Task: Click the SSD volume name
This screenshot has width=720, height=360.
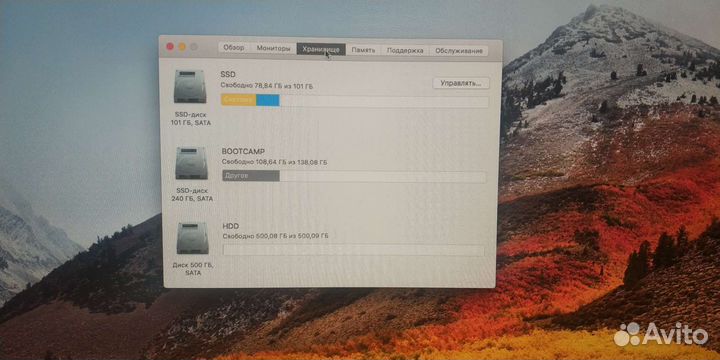Action: tap(228, 73)
